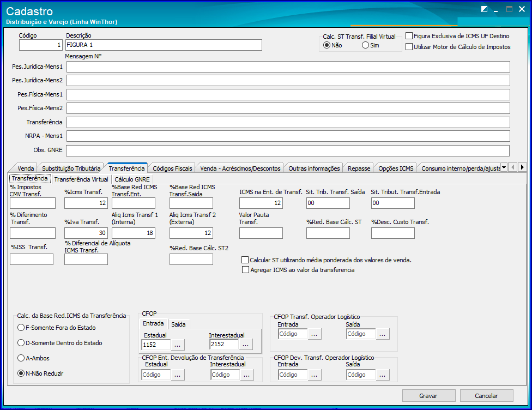
Task: Click the Obs. GNRE field
Action: pyautogui.click(x=288, y=150)
